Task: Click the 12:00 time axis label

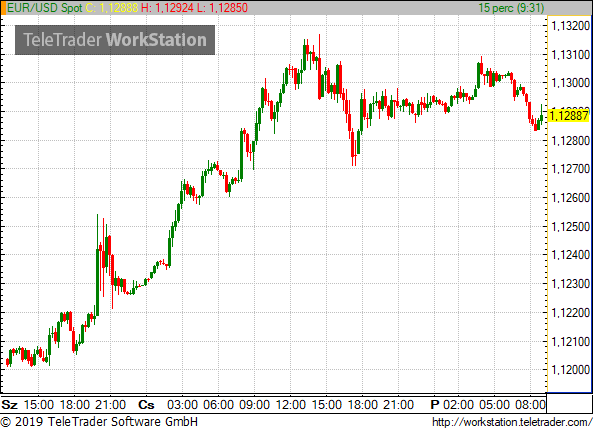Action: (290, 405)
